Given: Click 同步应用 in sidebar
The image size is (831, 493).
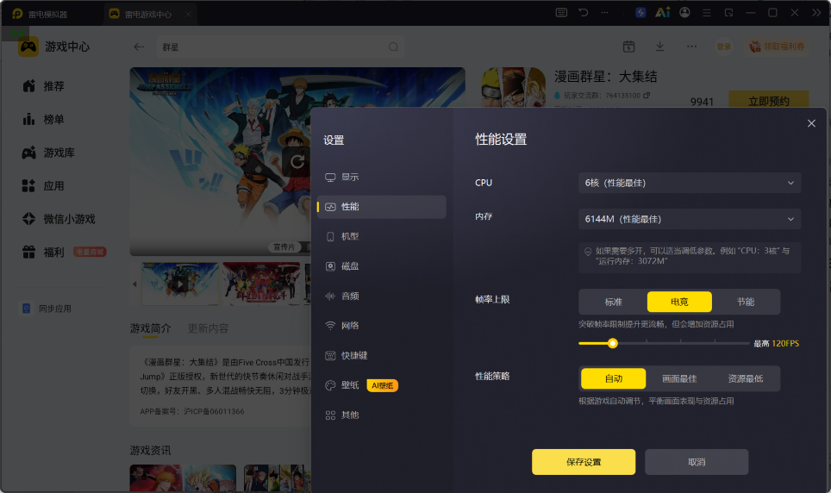Looking at the screenshot, I should [x=47, y=309].
